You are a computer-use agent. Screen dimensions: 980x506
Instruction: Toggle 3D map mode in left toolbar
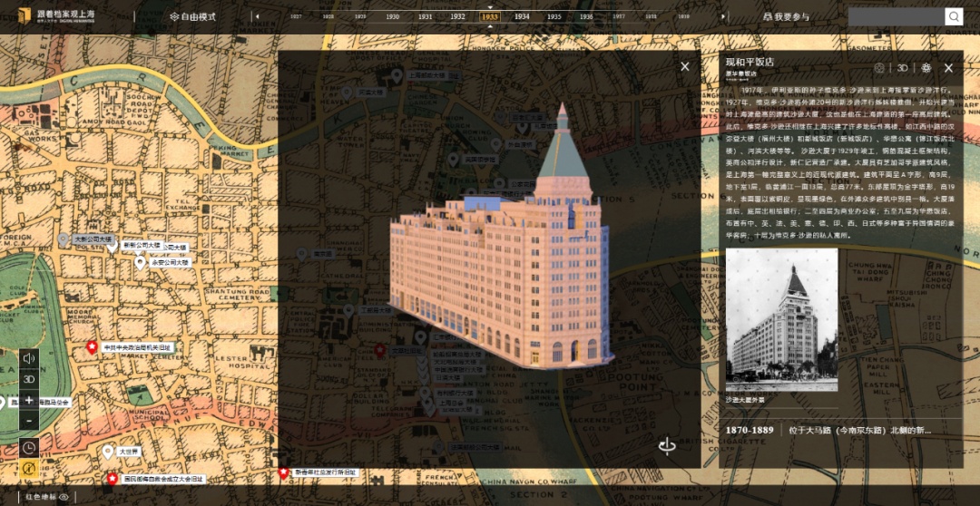click(x=29, y=379)
